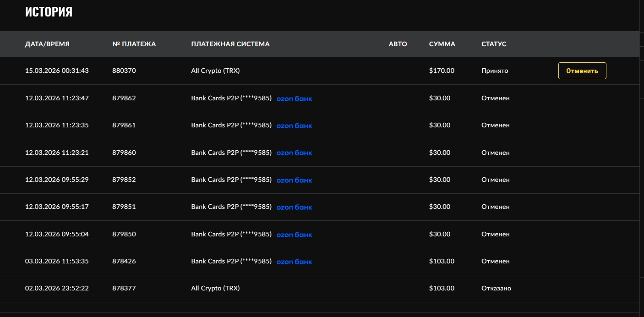
Task: Sort by the СУММА column header
Action: coord(442,44)
